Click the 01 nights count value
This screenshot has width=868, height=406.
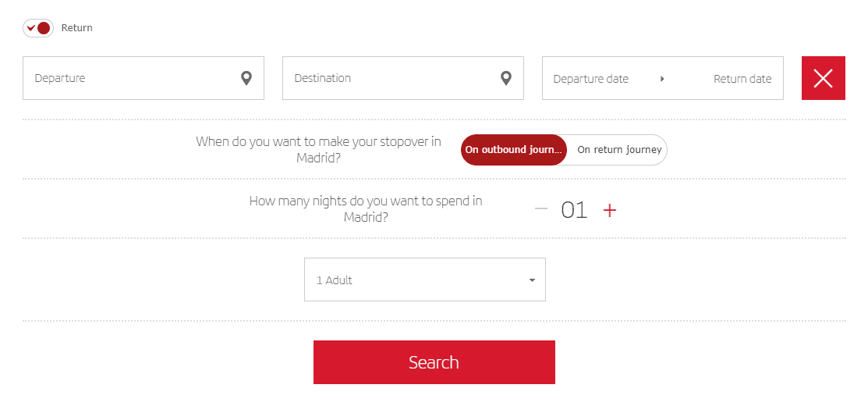[574, 210]
